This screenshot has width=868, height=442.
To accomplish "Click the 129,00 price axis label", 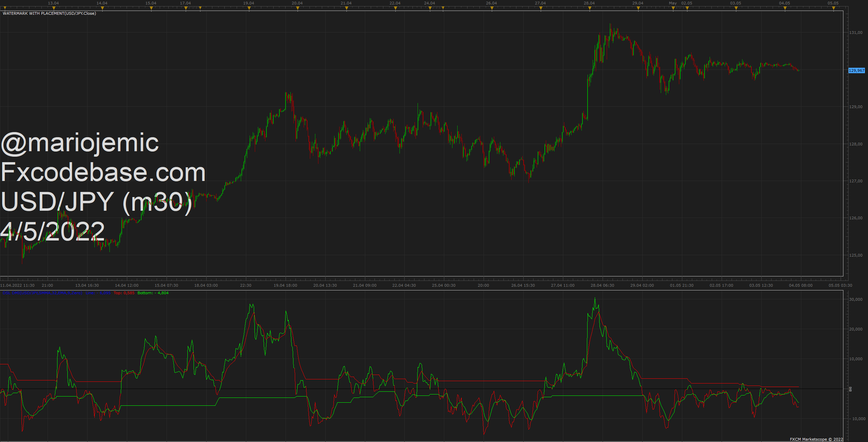I will click(x=856, y=107).
